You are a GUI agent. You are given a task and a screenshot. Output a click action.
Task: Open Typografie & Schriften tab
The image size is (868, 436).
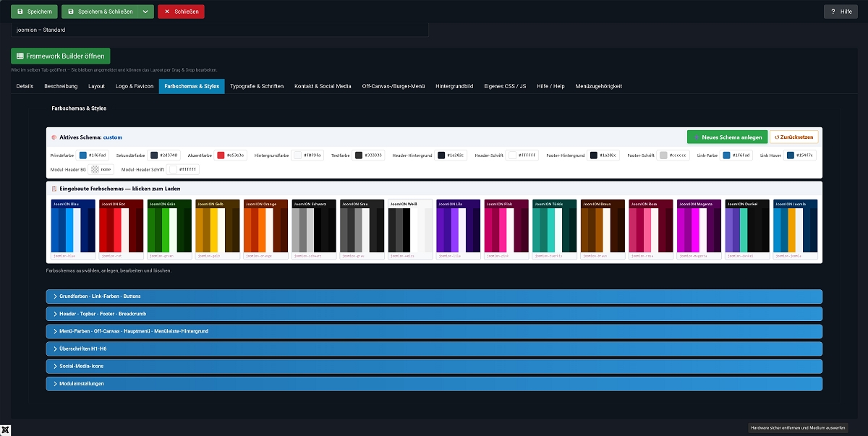tap(257, 86)
